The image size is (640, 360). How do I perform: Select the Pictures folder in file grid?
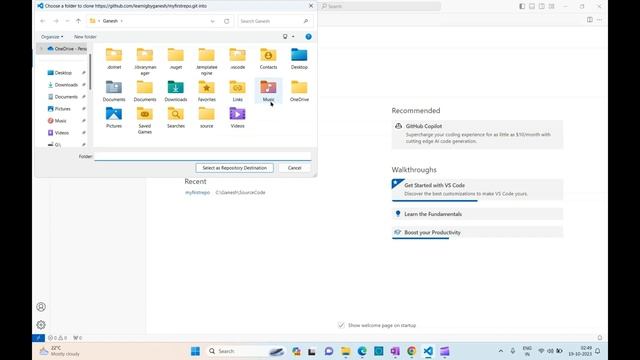(x=114, y=118)
